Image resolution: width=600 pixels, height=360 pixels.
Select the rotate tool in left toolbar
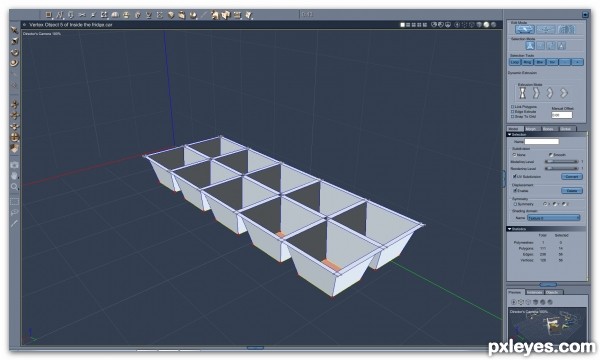pyautogui.click(x=14, y=52)
